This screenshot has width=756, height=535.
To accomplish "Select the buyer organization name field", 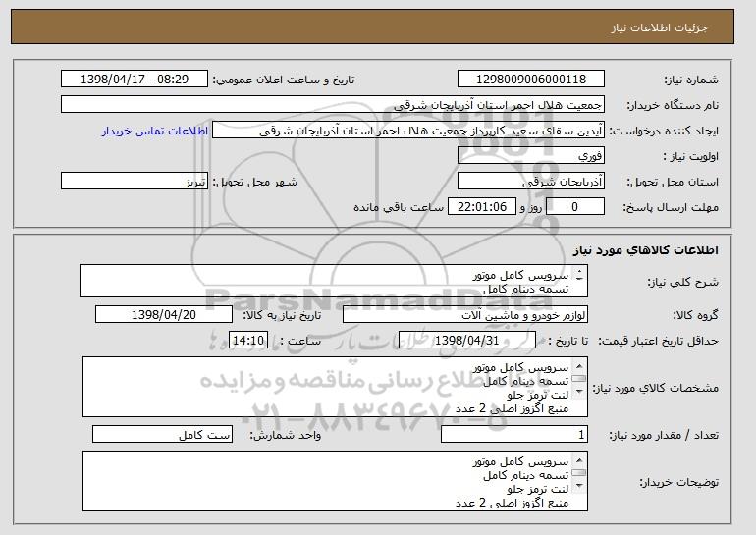I will click(x=333, y=105).
